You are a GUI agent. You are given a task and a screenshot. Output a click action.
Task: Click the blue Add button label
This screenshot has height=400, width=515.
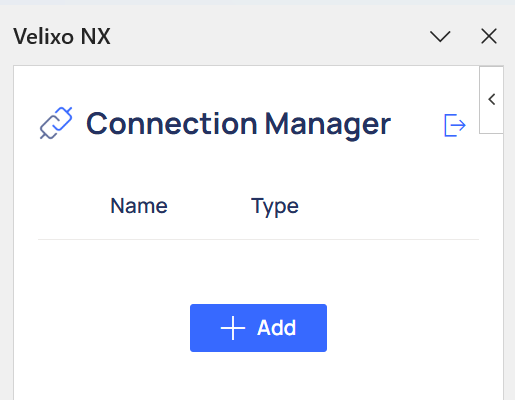click(276, 328)
